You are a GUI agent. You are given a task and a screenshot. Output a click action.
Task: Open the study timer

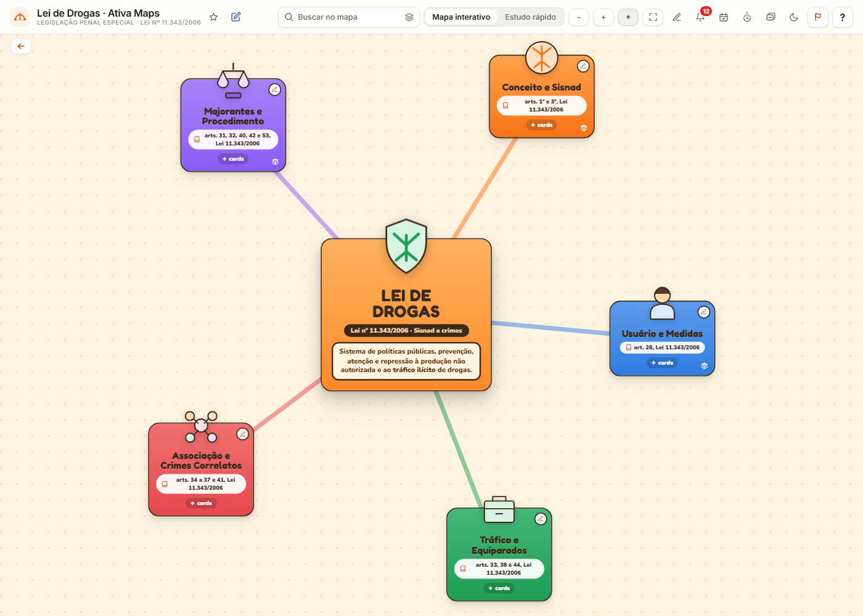tap(747, 17)
